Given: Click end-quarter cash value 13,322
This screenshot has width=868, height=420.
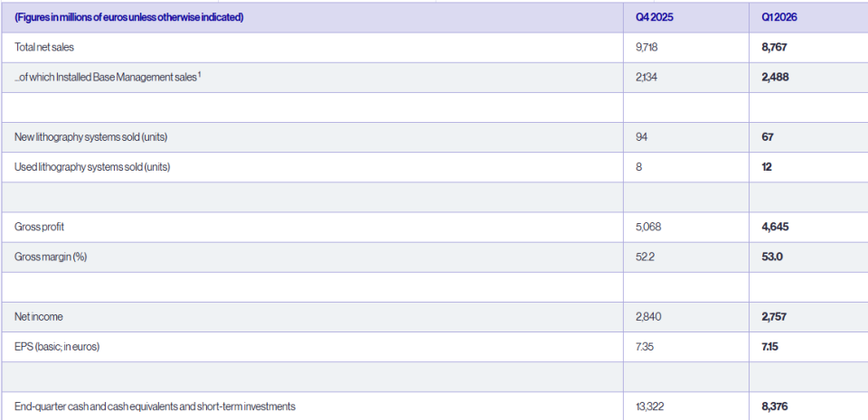Looking at the screenshot, I should click(650, 406).
